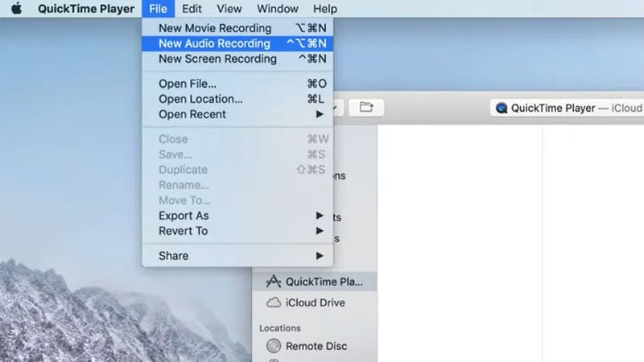Open the QuickTime Player application menu
The height and width of the screenshot is (362, 644).
pos(86,9)
